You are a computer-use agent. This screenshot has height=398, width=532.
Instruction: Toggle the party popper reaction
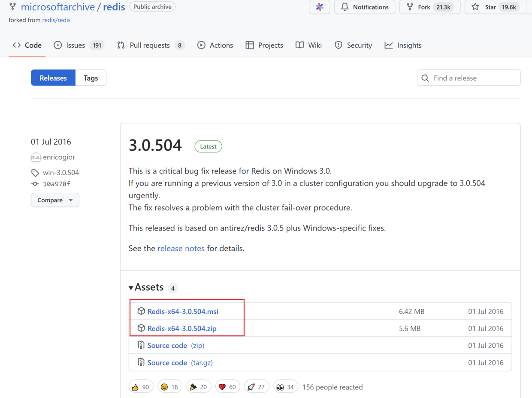[x=198, y=387]
